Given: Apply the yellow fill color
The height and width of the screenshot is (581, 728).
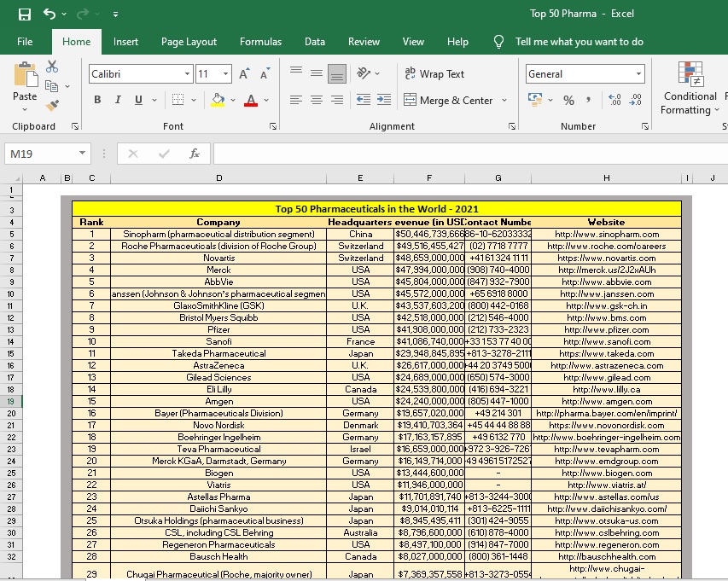Looking at the screenshot, I should (218, 100).
